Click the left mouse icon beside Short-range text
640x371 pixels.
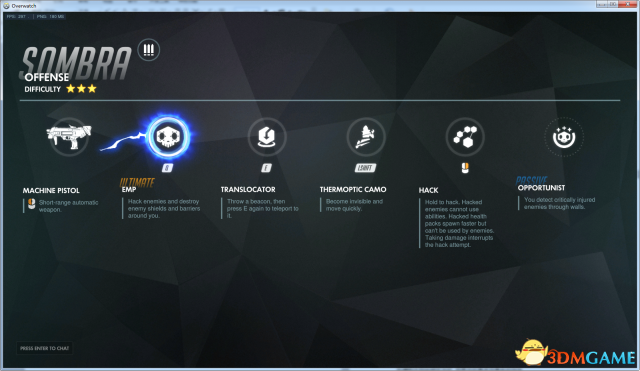31,204
